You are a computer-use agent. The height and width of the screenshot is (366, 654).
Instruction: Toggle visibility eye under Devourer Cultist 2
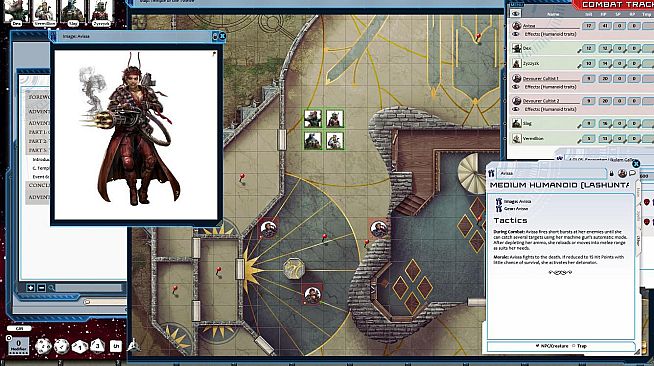click(516, 109)
